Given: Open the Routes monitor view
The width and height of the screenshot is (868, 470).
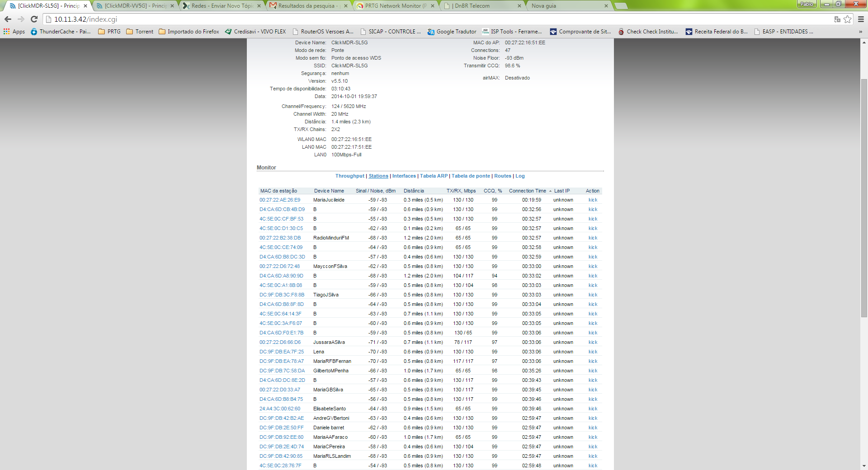Looking at the screenshot, I should pos(503,176).
